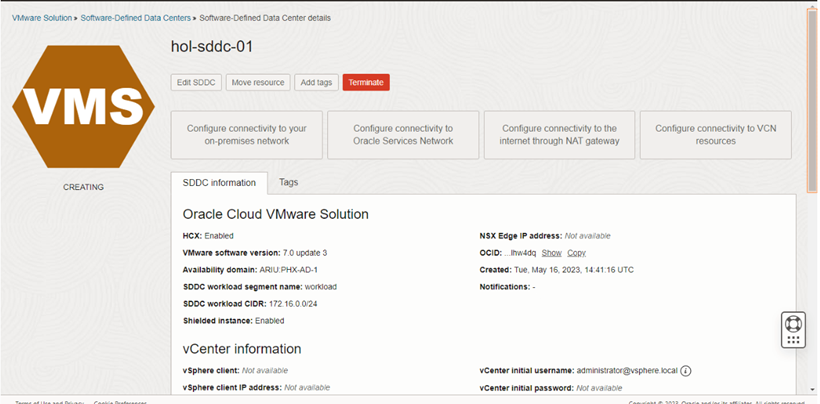Open Configure connectivity to your on-premises network
The image size is (820, 404).
click(247, 135)
